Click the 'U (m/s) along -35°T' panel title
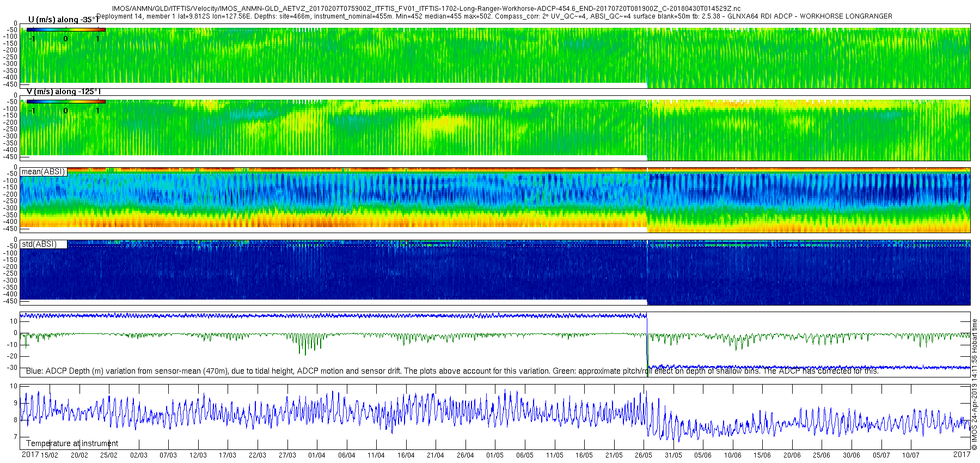980x463 pixels. coord(64,20)
